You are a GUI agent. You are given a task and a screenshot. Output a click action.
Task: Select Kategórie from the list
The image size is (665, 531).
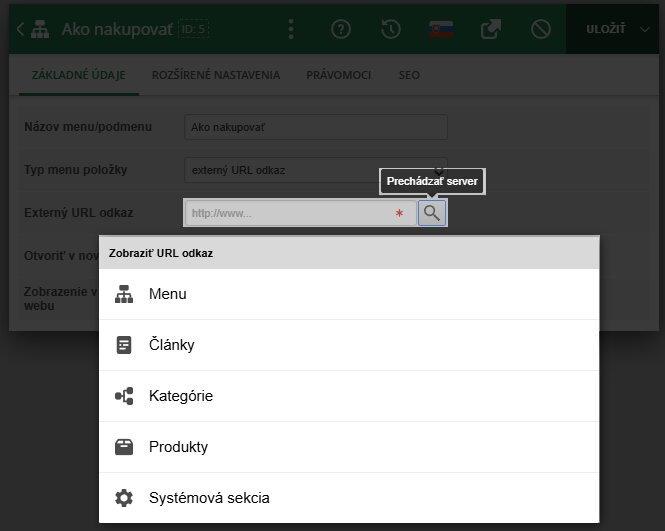[349, 396]
